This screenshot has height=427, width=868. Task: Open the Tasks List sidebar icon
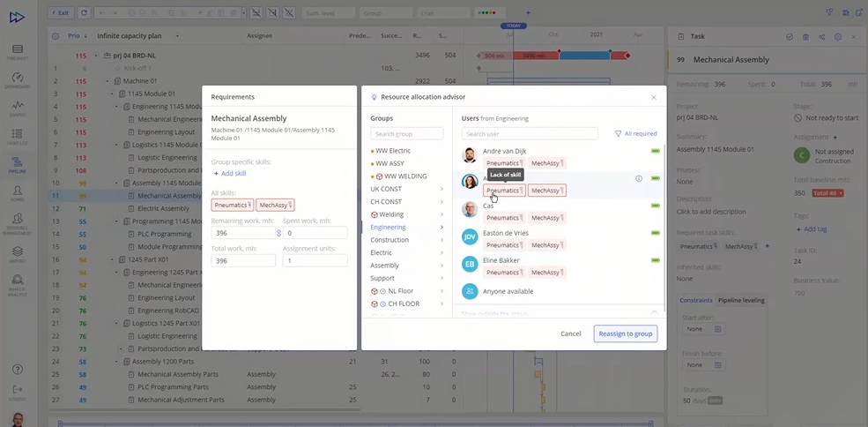[x=17, y=136]
